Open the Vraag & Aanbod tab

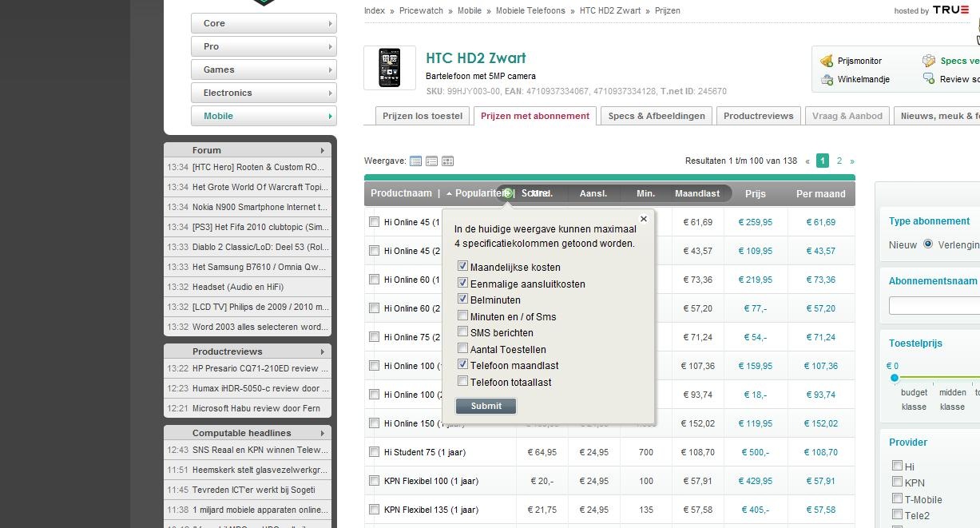click(847, 116)
